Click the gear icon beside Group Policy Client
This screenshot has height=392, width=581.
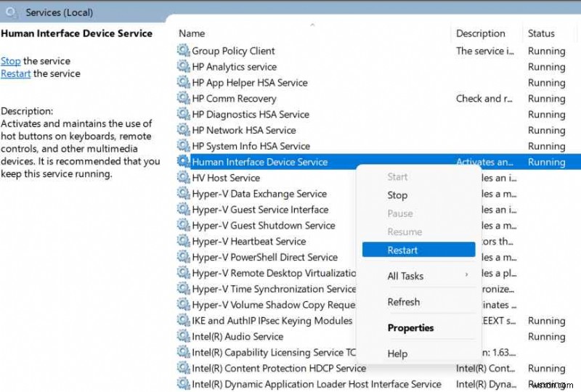pos(183,51)
